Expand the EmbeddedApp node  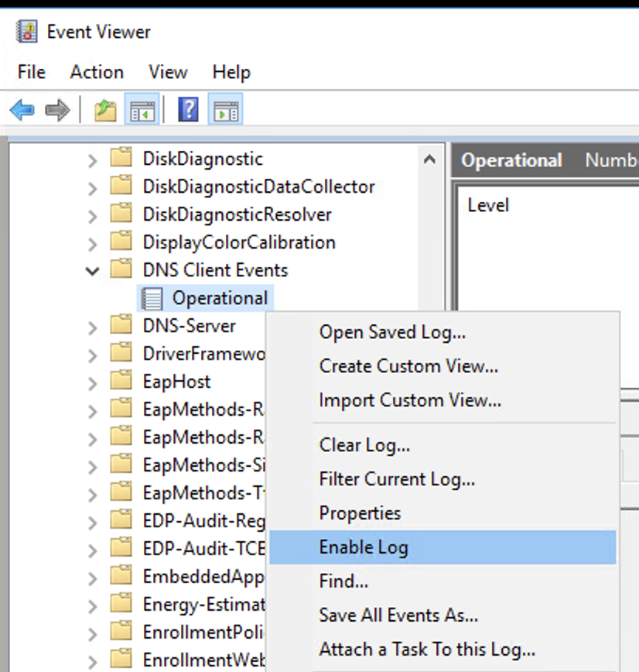92,578
